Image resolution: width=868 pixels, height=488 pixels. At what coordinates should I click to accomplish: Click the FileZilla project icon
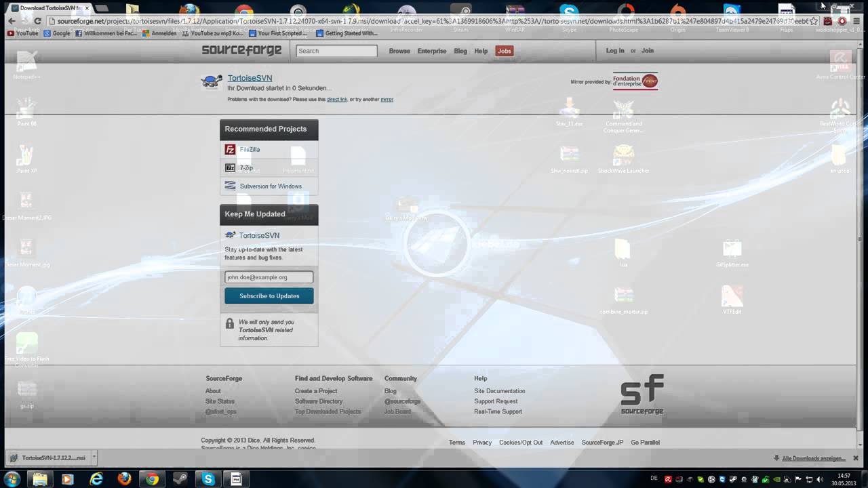pos(231,149)
